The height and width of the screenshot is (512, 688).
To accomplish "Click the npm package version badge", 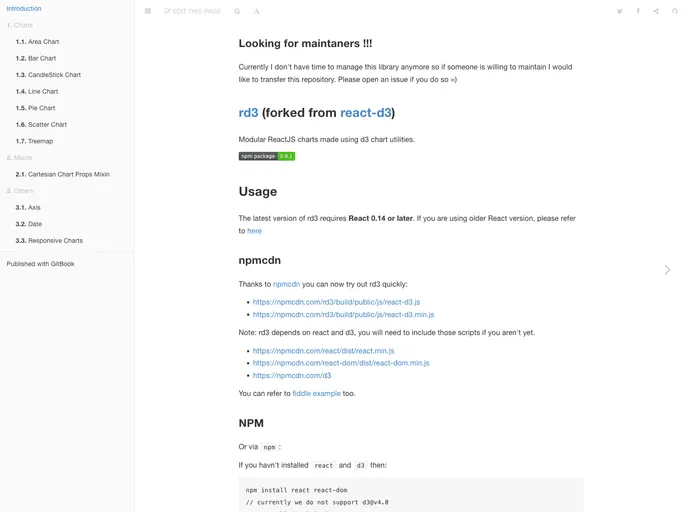I will (266, 156).
